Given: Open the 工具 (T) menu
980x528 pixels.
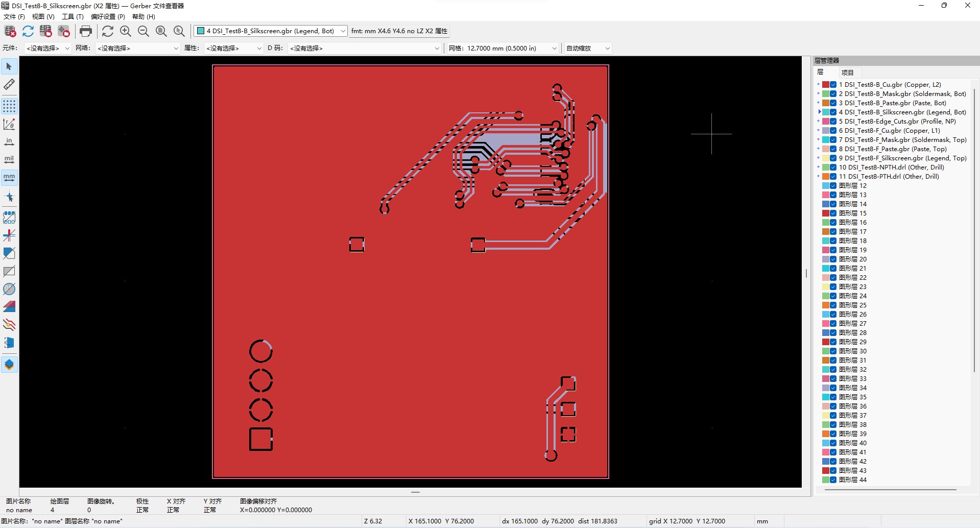Looking at the screenshot, I should (x=73, y=16).
